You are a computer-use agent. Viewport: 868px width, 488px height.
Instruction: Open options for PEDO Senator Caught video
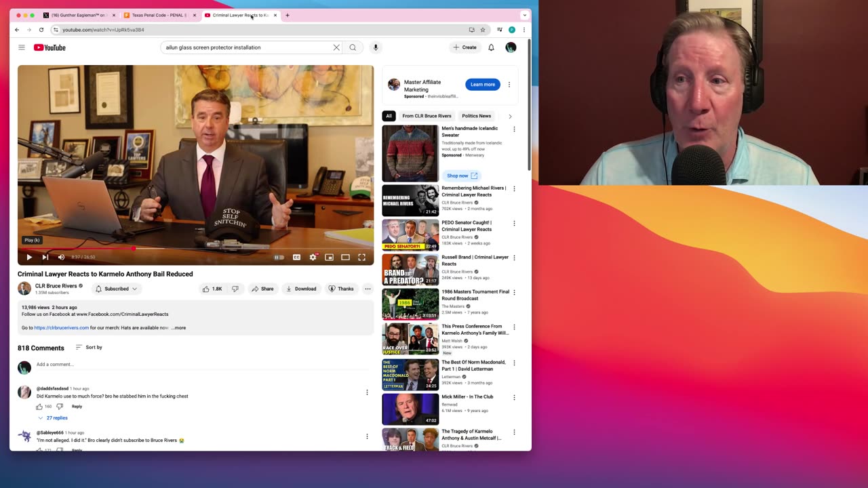tap(514, 224)
